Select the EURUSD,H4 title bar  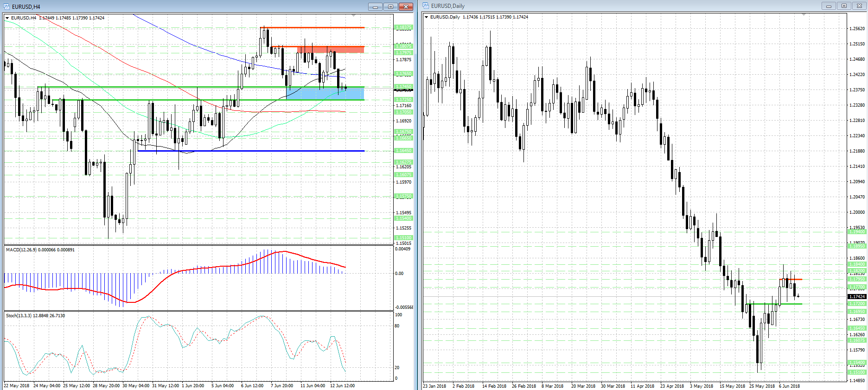[x=185, y=6]
